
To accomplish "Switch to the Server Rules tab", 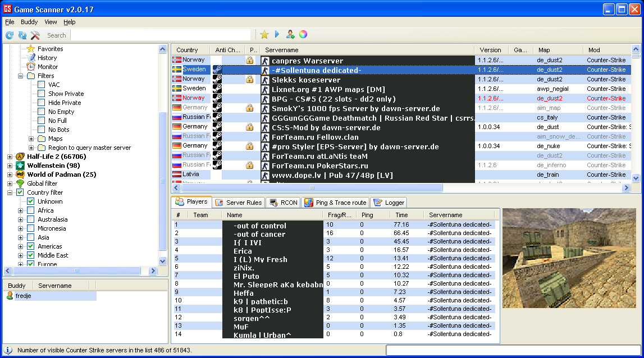I will pyautogui.click(x=239, y=203).
